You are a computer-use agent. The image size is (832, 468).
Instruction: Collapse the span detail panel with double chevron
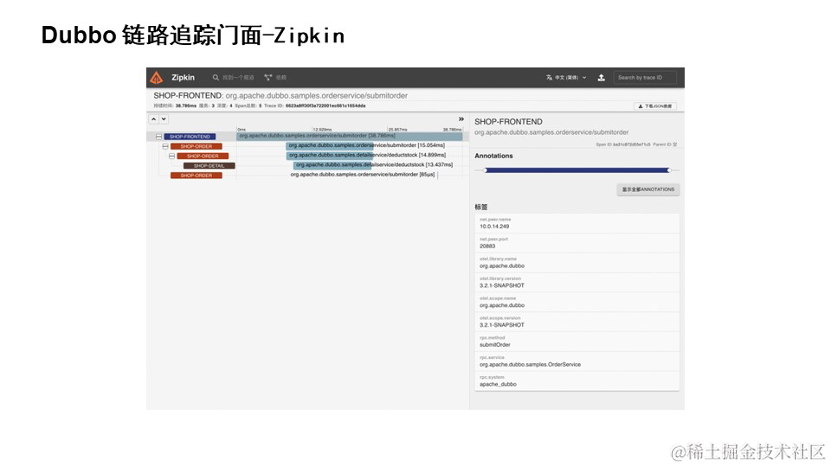pos(461,119)
